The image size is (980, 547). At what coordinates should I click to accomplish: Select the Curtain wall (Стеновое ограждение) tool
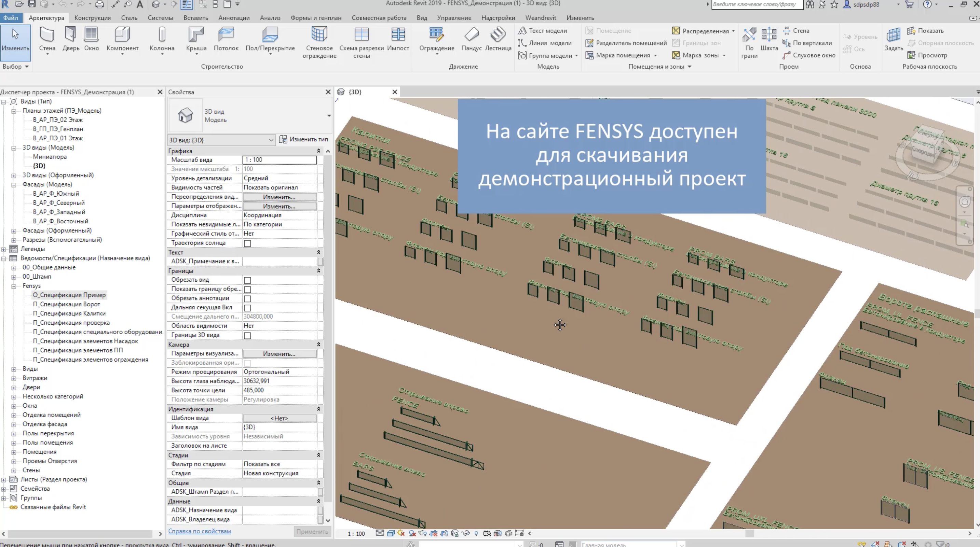[319, 43]
